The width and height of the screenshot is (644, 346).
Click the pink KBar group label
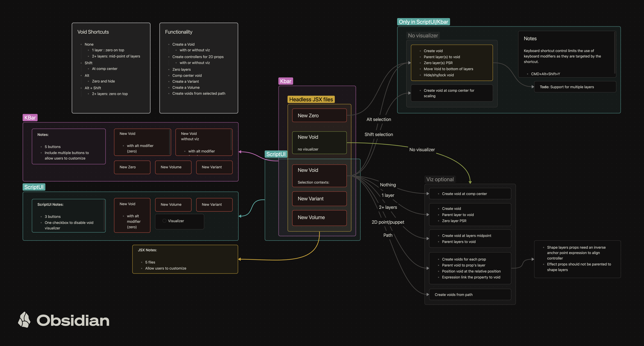coord(30,118)
